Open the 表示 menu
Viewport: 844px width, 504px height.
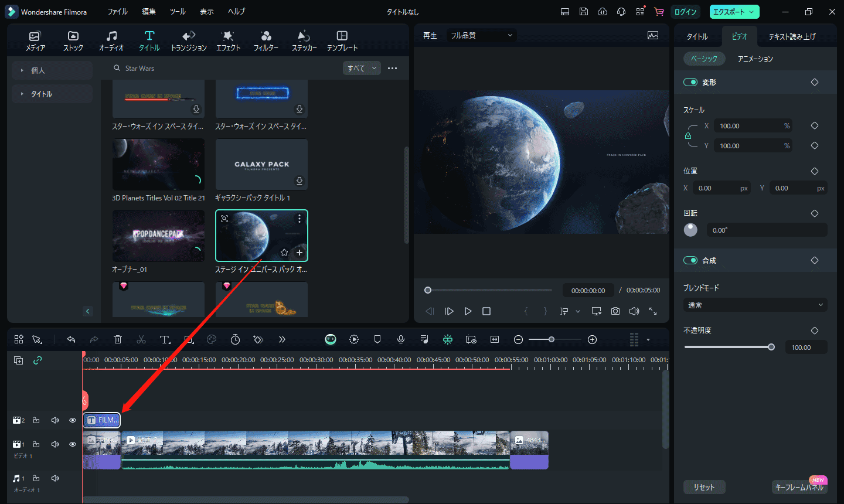(x=207, y=12)
